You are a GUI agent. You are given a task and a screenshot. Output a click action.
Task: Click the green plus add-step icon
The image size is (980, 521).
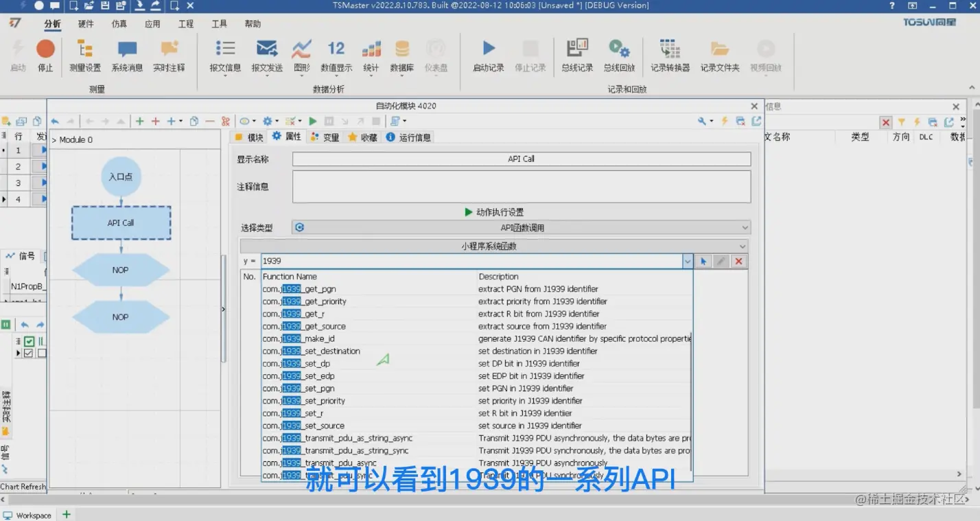coord(139,121)
